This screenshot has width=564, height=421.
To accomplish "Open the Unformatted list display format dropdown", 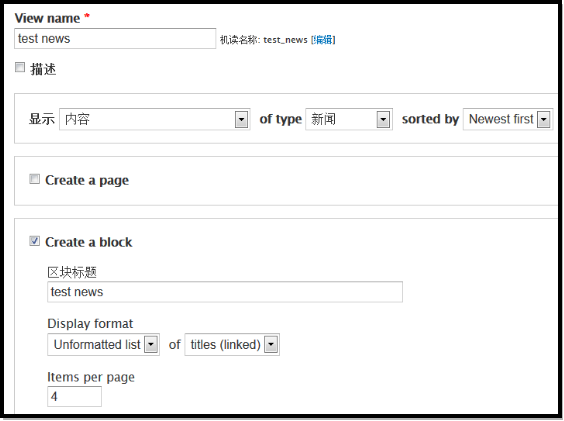I will coord(103,345).
